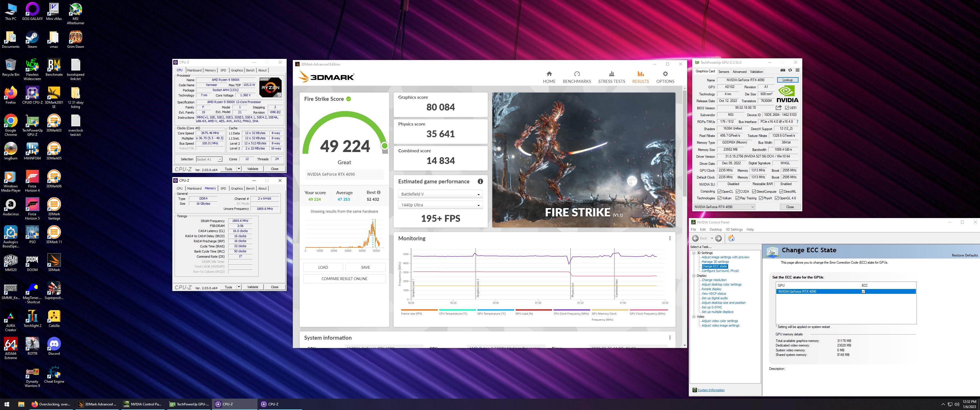Viewport: 980px width, 410px height.
Task: Open the System information three-dot menu
Action: click(x=669, y=338)
